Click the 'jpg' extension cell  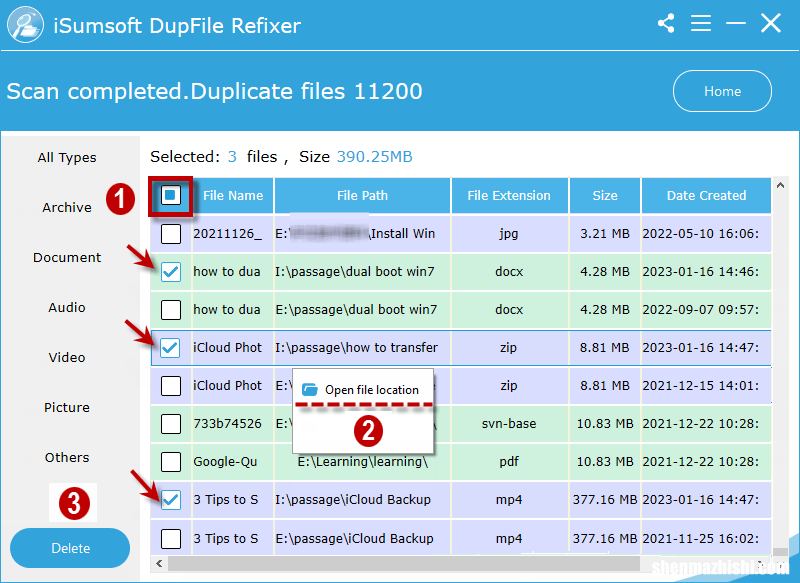tap(509, 234)
